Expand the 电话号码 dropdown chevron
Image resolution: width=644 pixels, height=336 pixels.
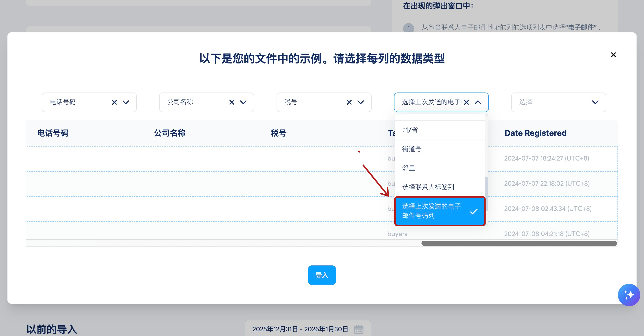click(x=126, y=102)
